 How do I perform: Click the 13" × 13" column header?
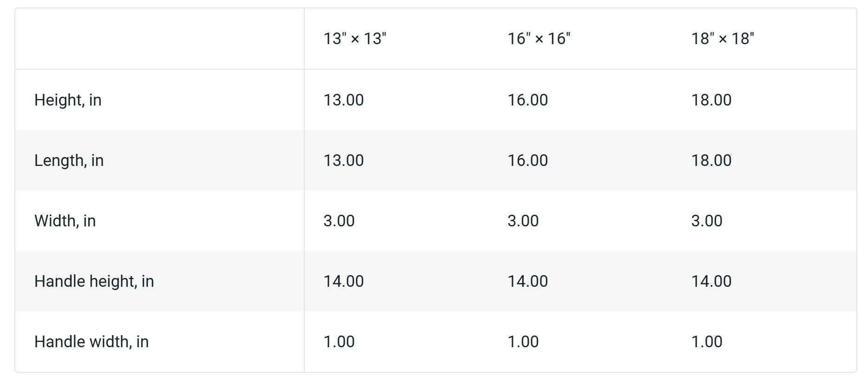pos(355,39)
